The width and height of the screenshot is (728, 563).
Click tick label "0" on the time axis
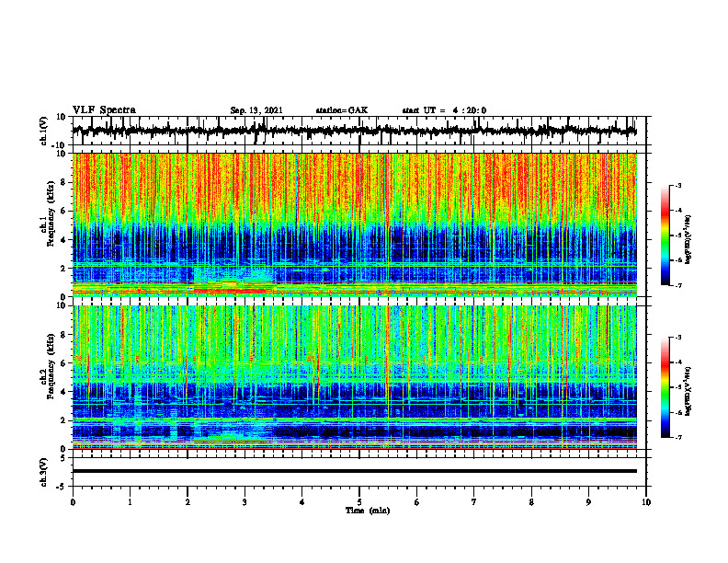(73, 502)
